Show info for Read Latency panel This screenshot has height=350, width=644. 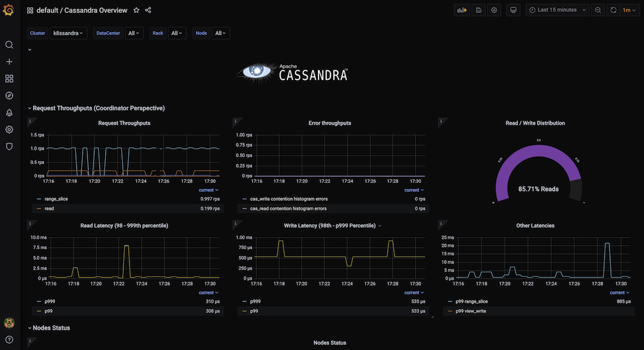point(31,224)
